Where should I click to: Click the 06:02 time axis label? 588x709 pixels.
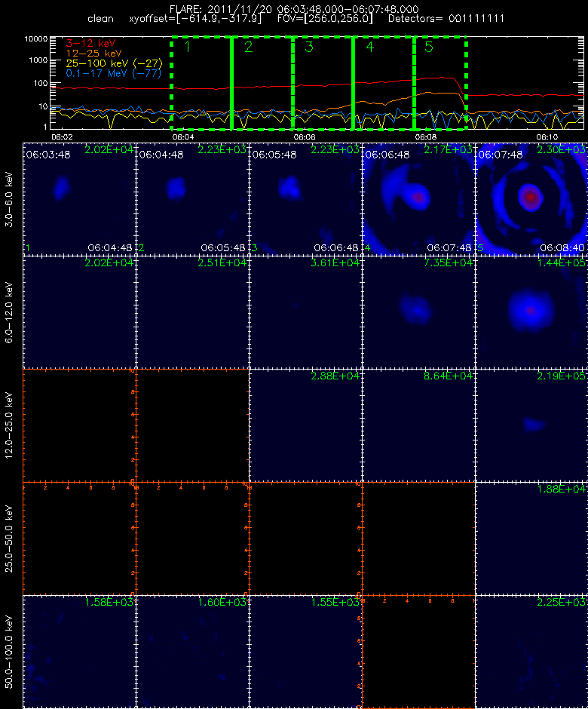(62, 137)
